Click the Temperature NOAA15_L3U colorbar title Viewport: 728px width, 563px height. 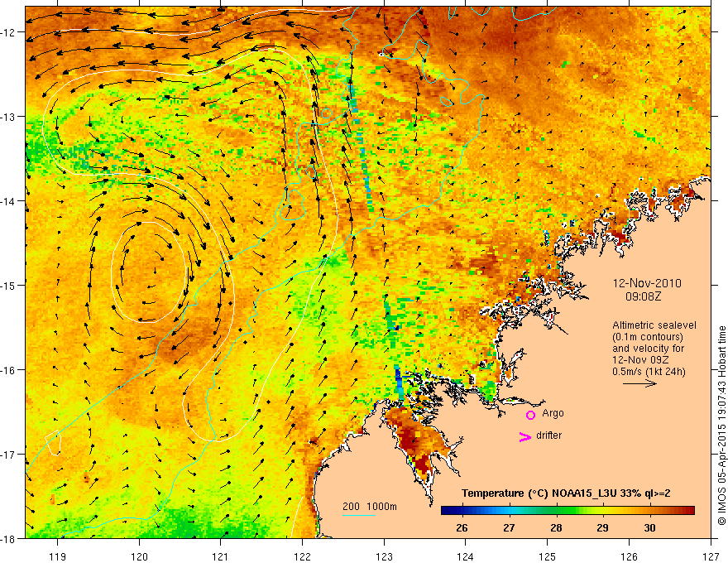566,493
